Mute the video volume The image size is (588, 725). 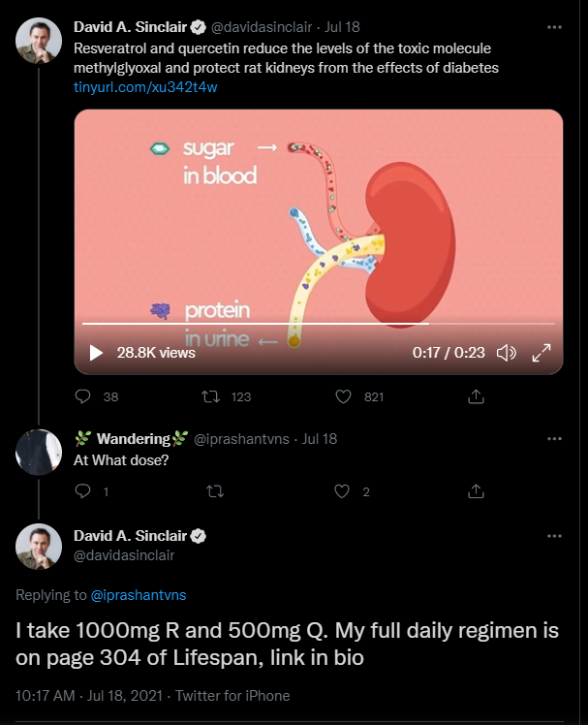[x=506, y=353]
